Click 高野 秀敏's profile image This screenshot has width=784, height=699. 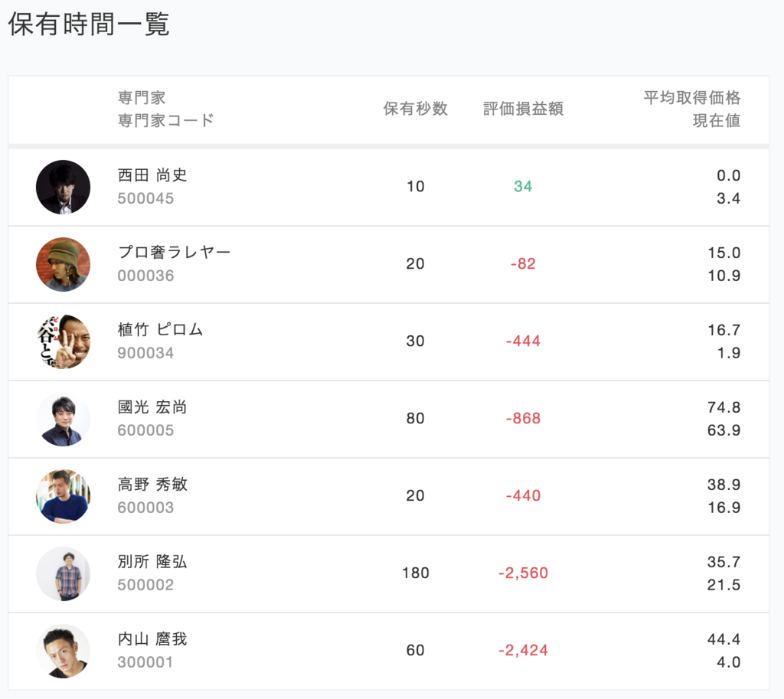64,496
